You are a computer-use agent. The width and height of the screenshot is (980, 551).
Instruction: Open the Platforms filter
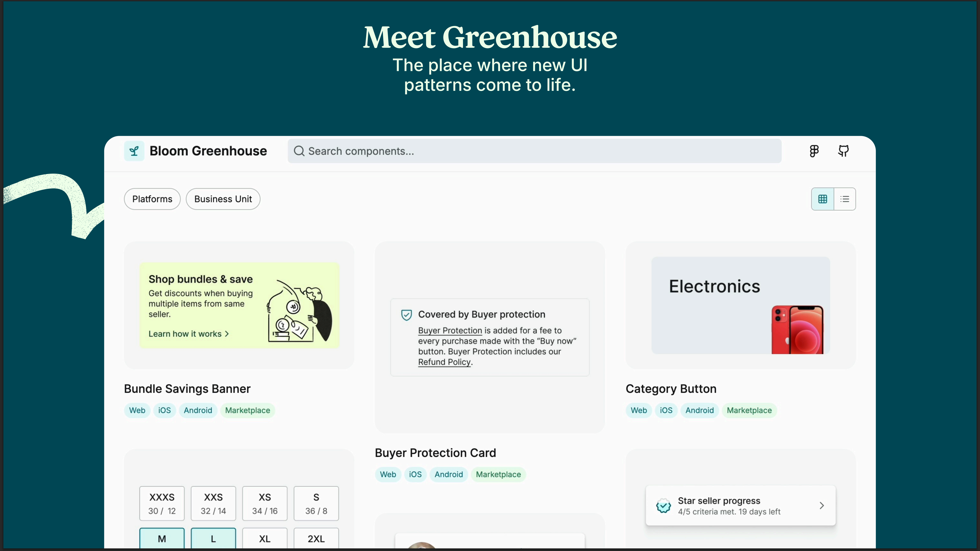(x=152, y=199)
